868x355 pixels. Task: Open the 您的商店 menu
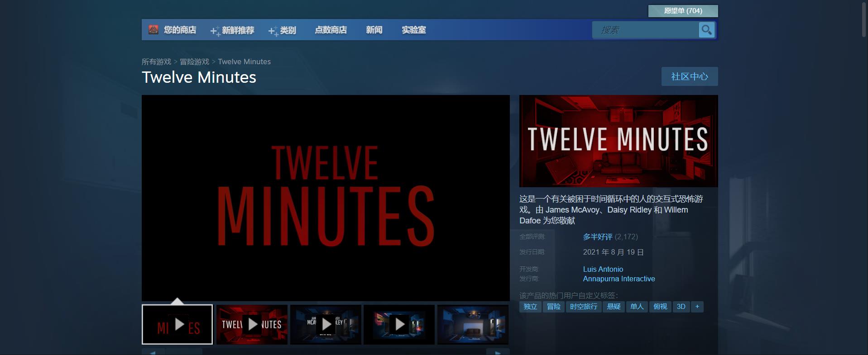(180, 30)
